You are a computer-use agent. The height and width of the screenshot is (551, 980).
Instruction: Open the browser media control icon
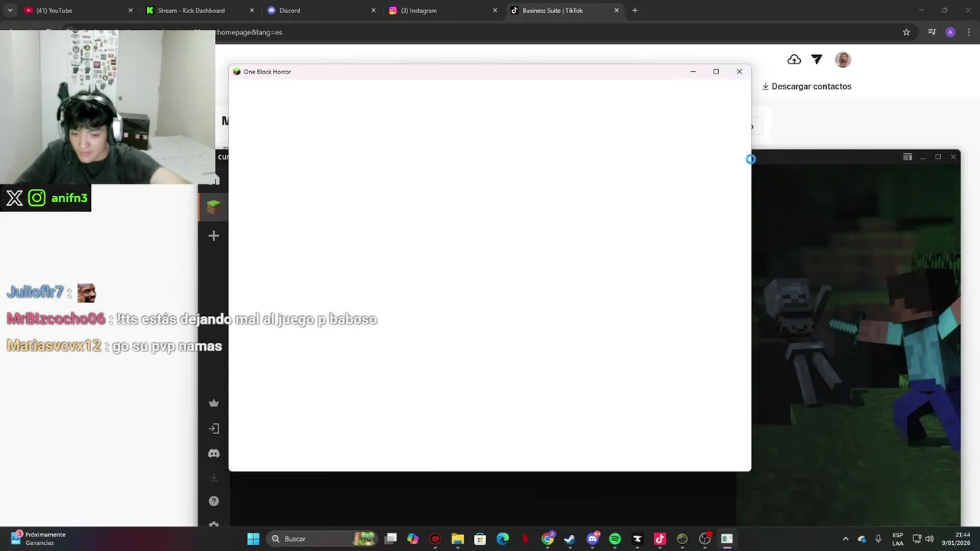(x=932, y=32)
